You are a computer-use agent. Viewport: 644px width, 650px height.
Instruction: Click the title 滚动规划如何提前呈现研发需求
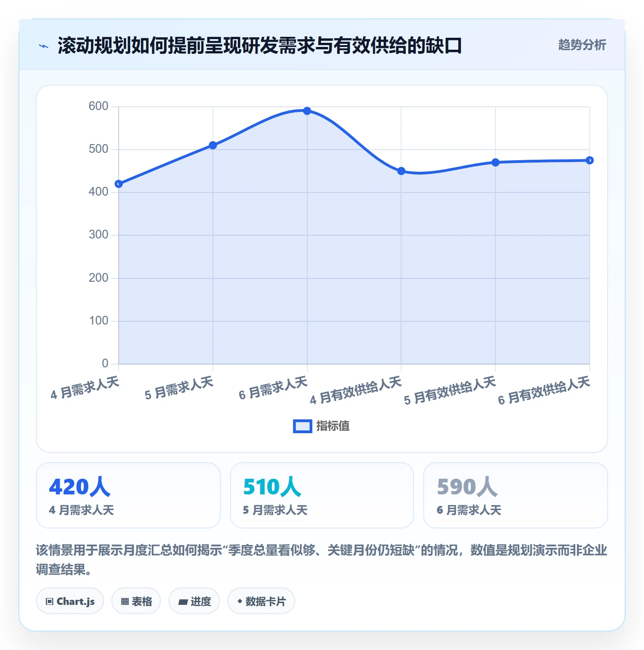pyautogui.click(x=260, y=46)
